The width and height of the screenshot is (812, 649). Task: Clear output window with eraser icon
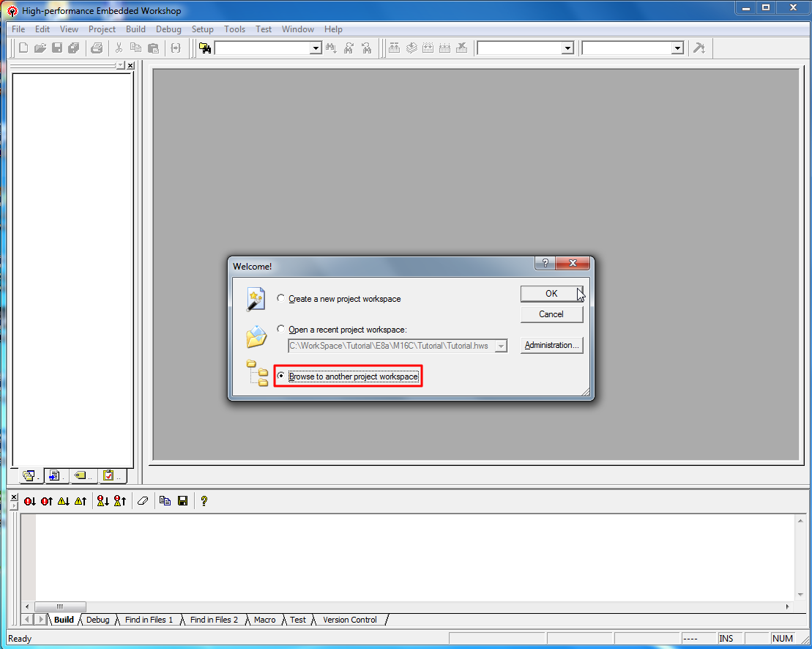(143, 501)
